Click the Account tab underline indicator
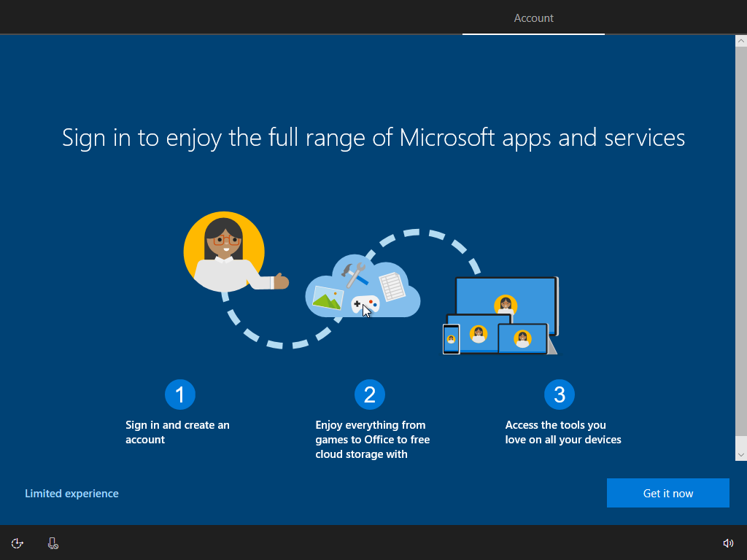This screenshot has width=747, height=560. click(x=533, y=33)
